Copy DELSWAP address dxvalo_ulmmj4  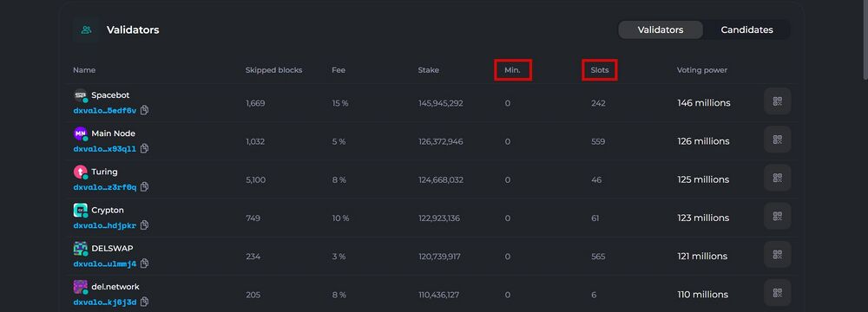(x=144, y=263)
